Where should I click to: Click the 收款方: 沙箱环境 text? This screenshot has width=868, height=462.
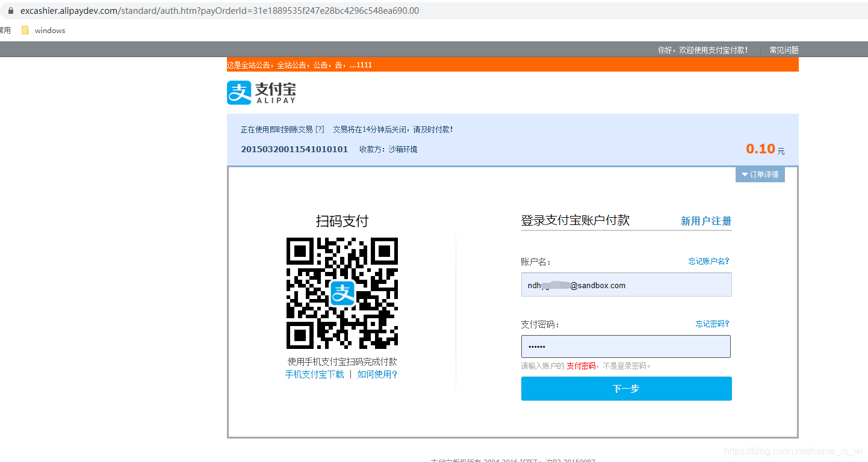coord(388,149)
